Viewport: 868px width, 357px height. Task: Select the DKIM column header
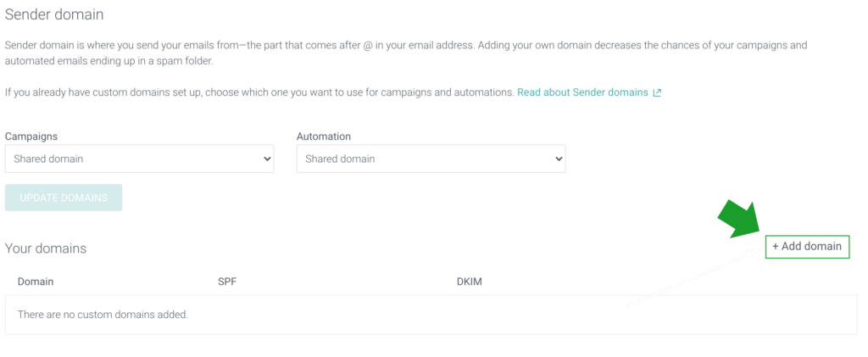470,282
